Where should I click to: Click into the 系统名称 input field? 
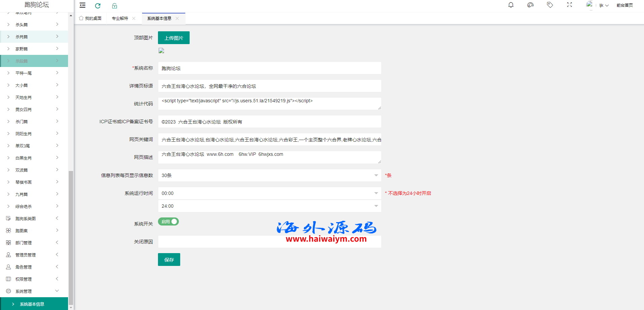tap(269, 68)
